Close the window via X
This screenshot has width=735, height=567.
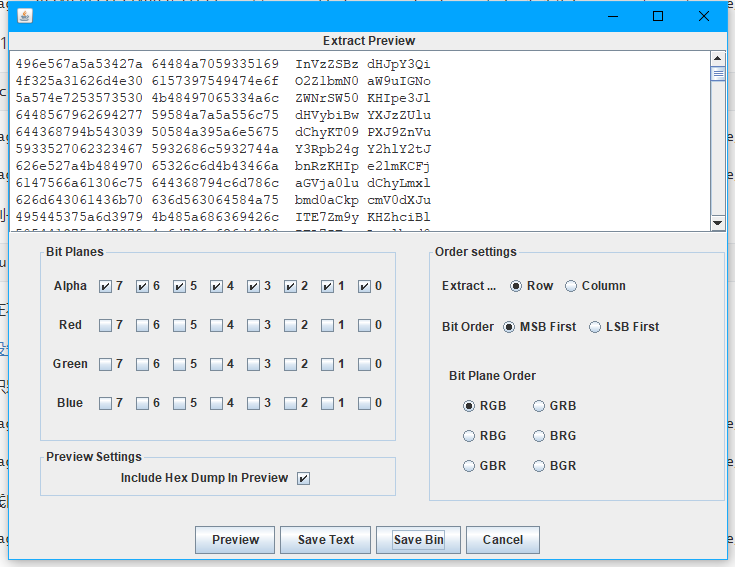pyautogui.click(x=704, y=16)
